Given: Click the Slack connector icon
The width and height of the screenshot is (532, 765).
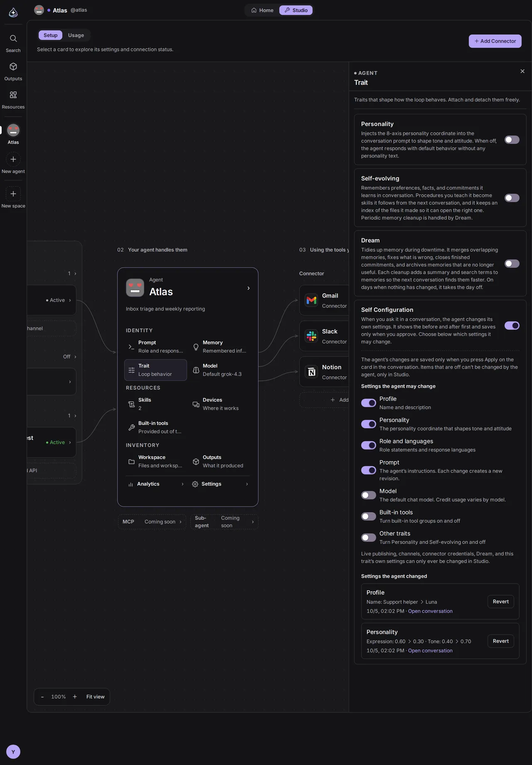Looking at the screenshot, I should (311, 336).
